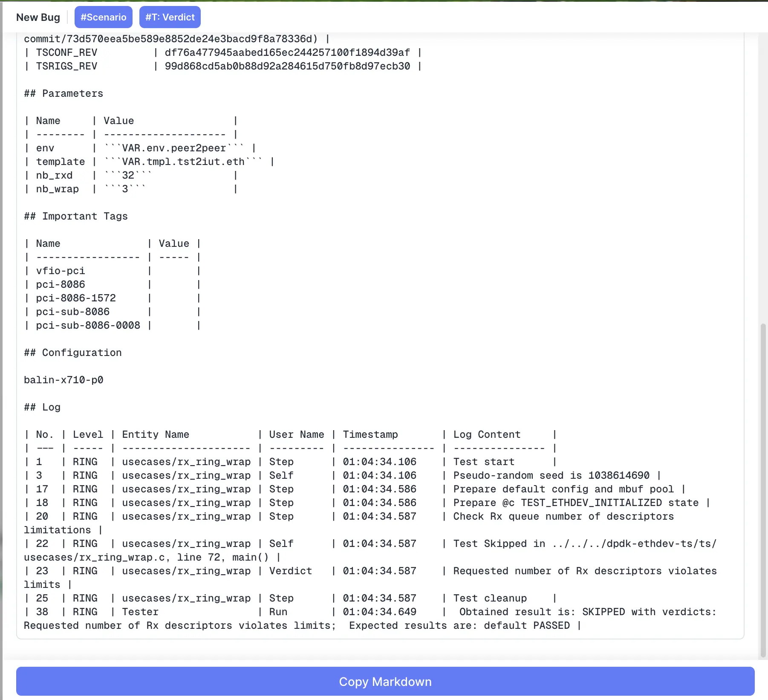Viewport: 768px width, 700px height.
Task: Select the New Bug title label
Action: coord(38,17)
